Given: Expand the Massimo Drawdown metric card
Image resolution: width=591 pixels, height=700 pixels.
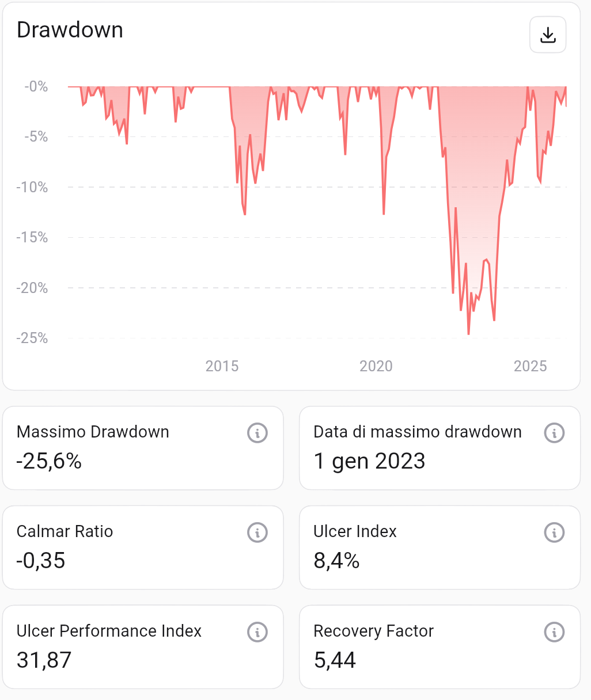Looking at the screenshot, I should pos(142,448).
